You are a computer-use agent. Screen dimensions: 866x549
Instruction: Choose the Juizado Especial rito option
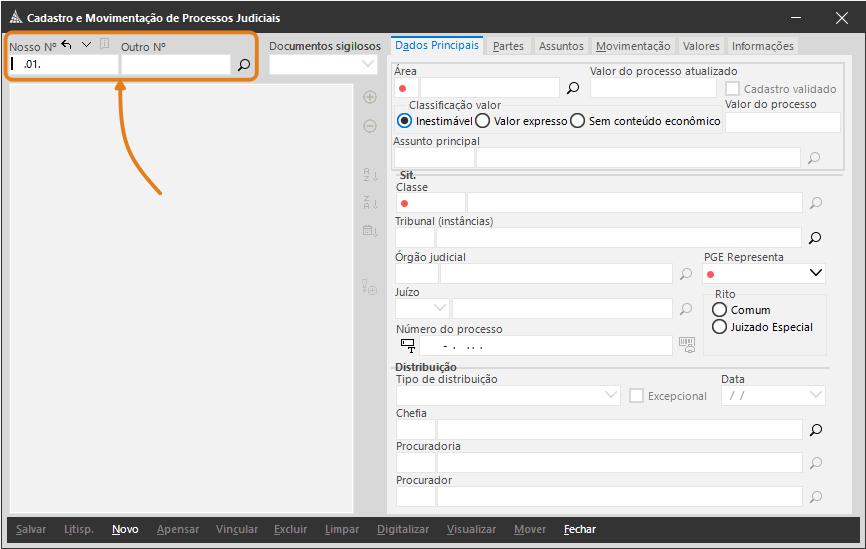[x=719, y=327]
